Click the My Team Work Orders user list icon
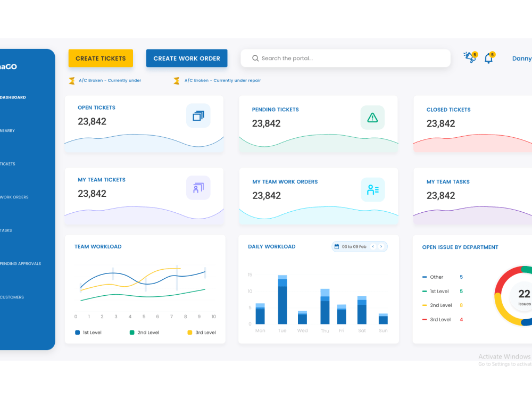 (372, 190)
